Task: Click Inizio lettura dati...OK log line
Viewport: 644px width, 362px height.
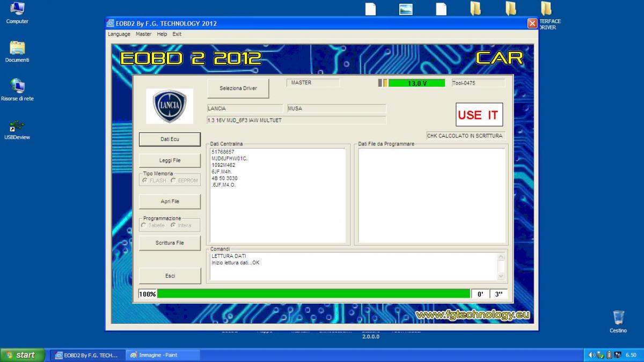Action: coord(236,263)
